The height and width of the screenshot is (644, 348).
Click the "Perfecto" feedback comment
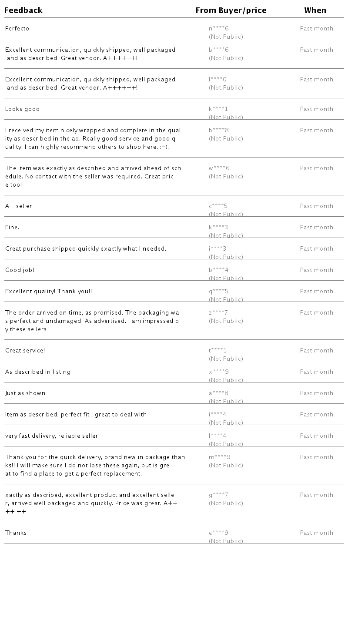click(17, 29)
